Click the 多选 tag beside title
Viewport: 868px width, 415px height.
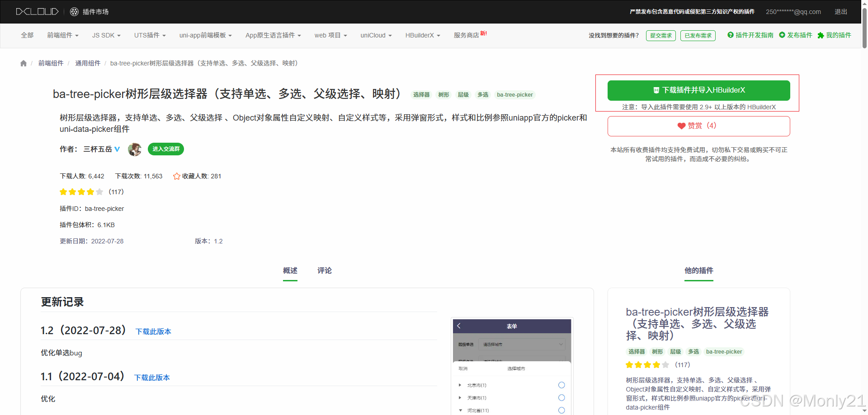click(483, 95)
